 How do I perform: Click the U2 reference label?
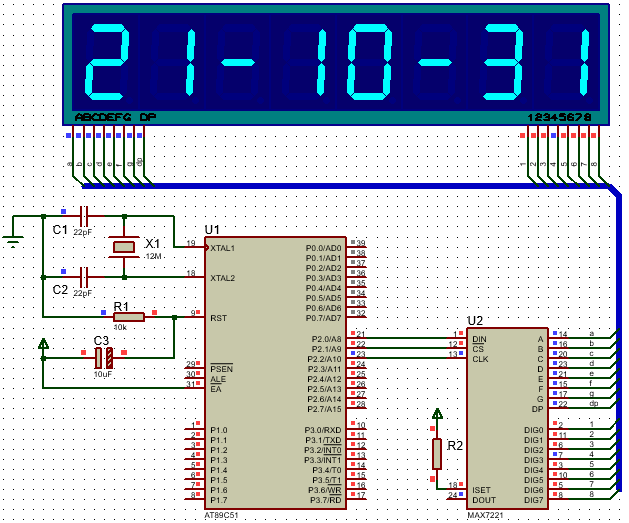coord(475,321)
